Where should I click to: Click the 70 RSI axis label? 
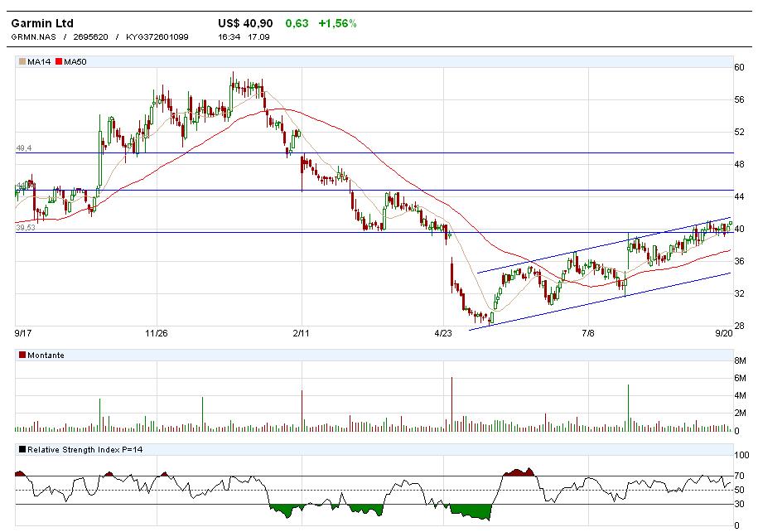tap(739, 476)
